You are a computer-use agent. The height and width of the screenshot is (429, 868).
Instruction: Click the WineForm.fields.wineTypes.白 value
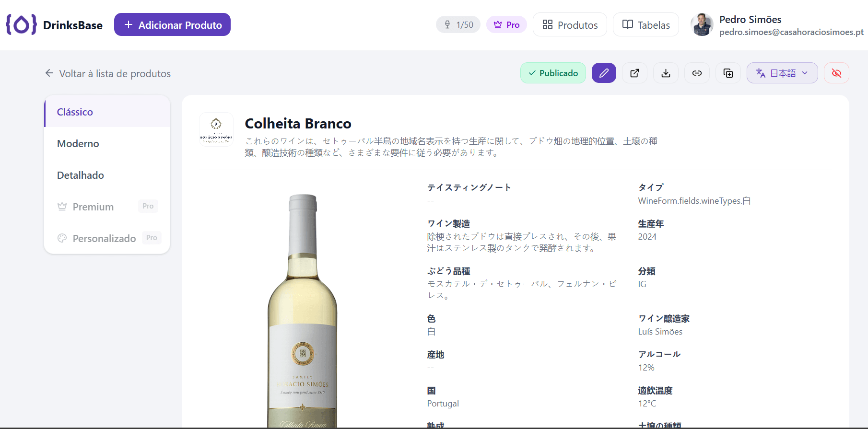(694, 201)
